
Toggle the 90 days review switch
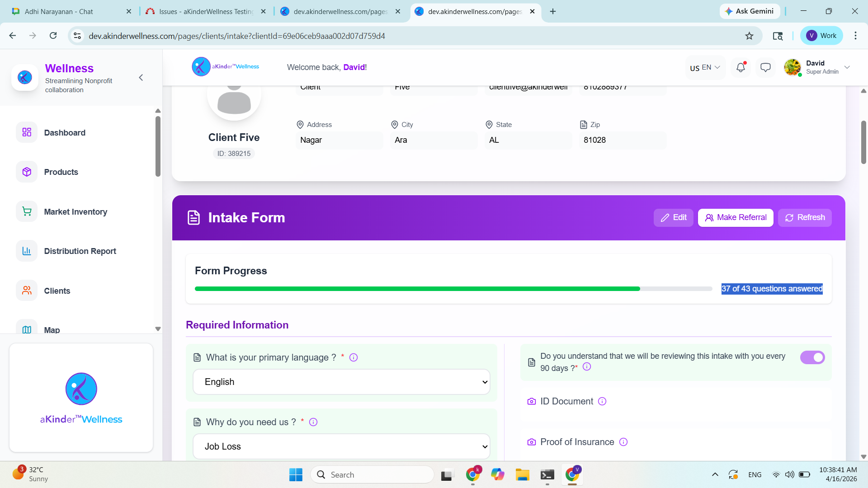coord(812,357)
